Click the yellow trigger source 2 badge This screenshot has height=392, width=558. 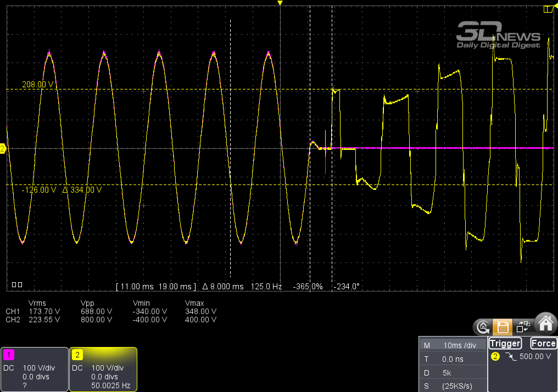click(495, 356)
